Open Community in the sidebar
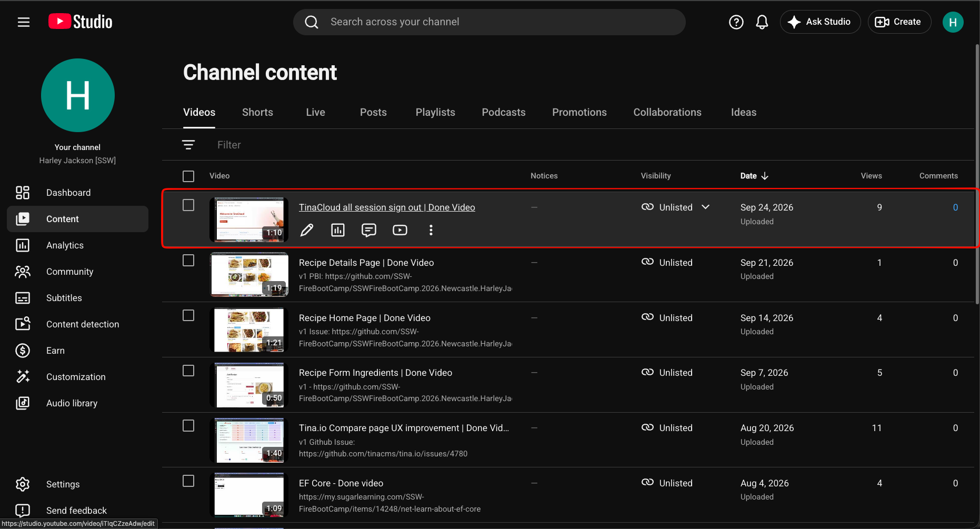The width and height of the screenshot is (980, 529). click(78, 272)
